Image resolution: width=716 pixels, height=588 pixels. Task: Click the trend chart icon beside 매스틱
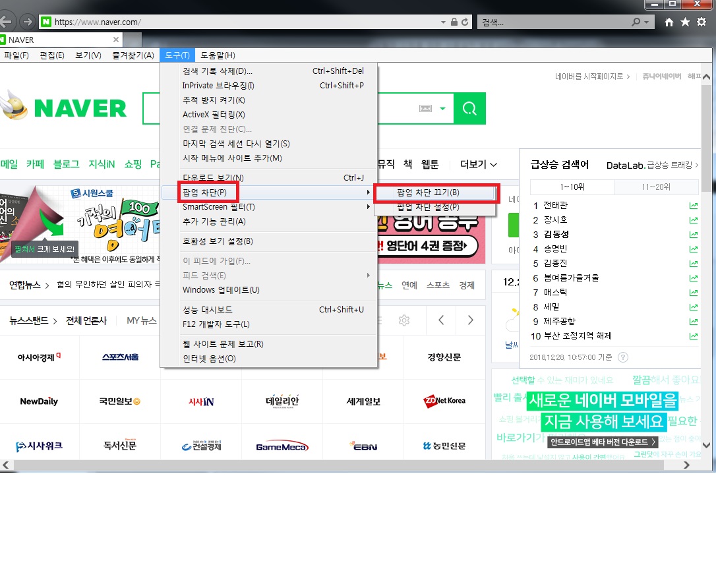tap(693, 292)
